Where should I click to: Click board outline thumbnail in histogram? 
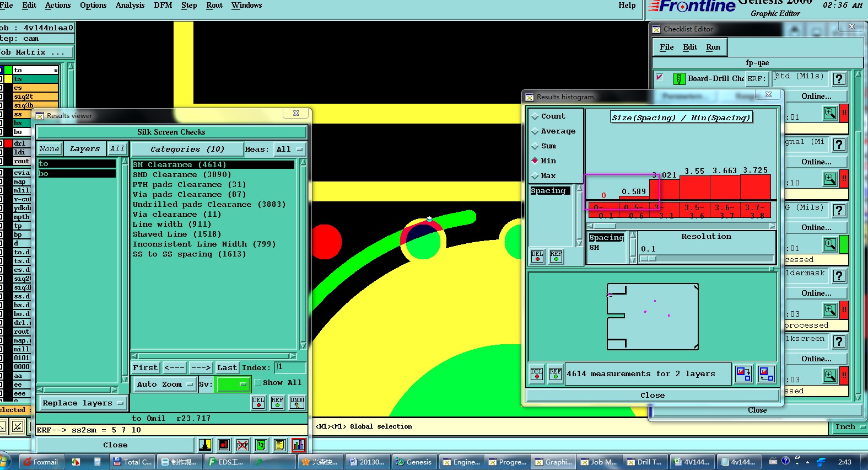[653, 317]
